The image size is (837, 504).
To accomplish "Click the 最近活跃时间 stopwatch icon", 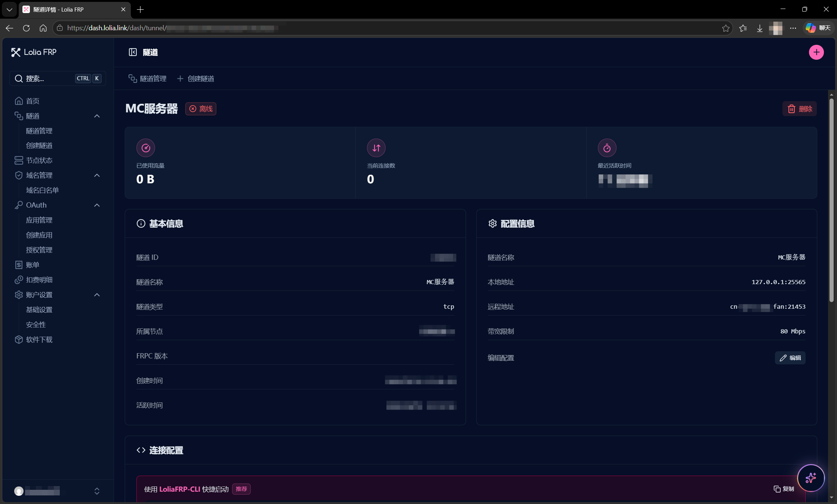I will click(x=607, y=148).
